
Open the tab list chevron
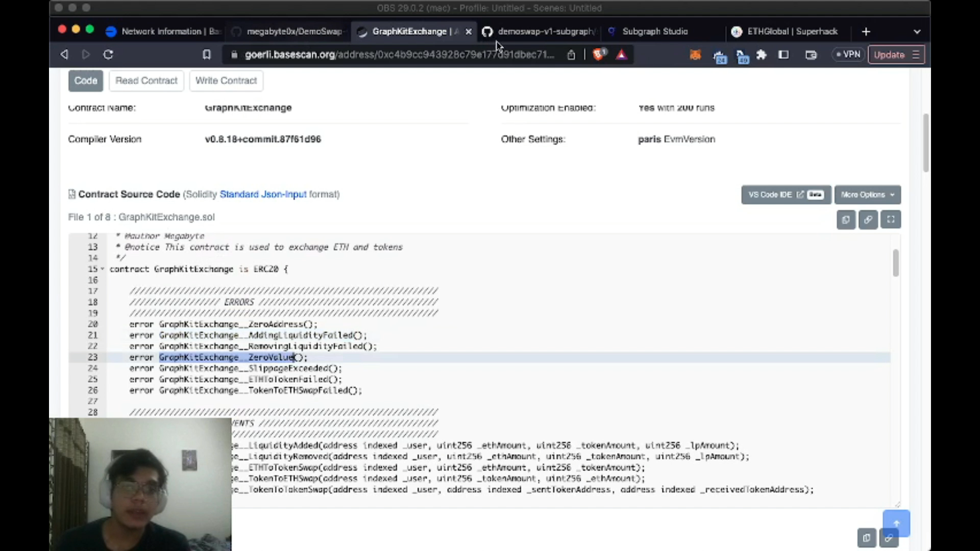tap(917, 32)
